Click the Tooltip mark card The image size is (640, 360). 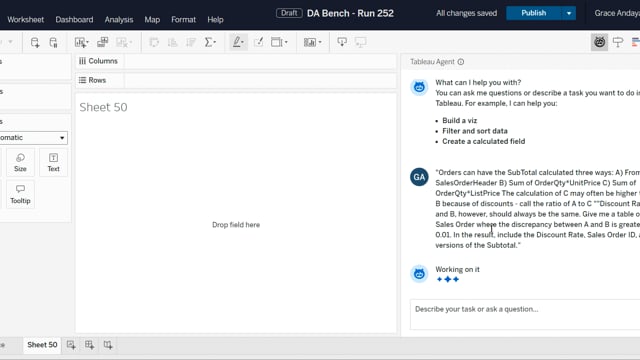tap(20, 194)
